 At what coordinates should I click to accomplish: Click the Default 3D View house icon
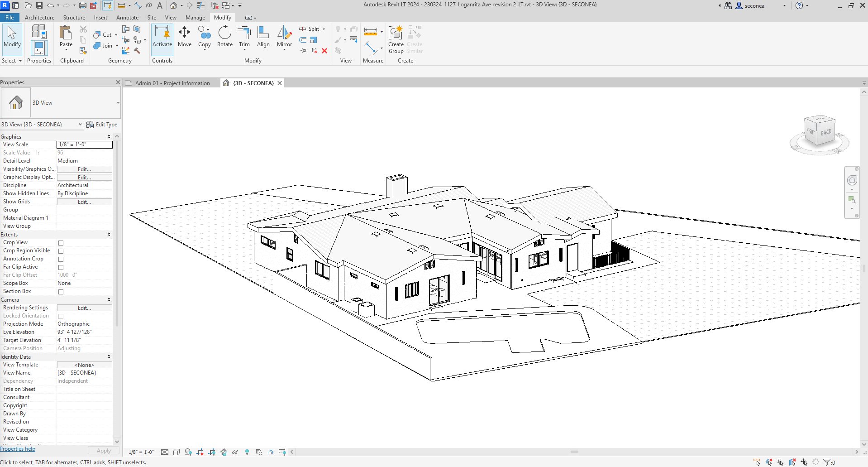tap(174, 5)
